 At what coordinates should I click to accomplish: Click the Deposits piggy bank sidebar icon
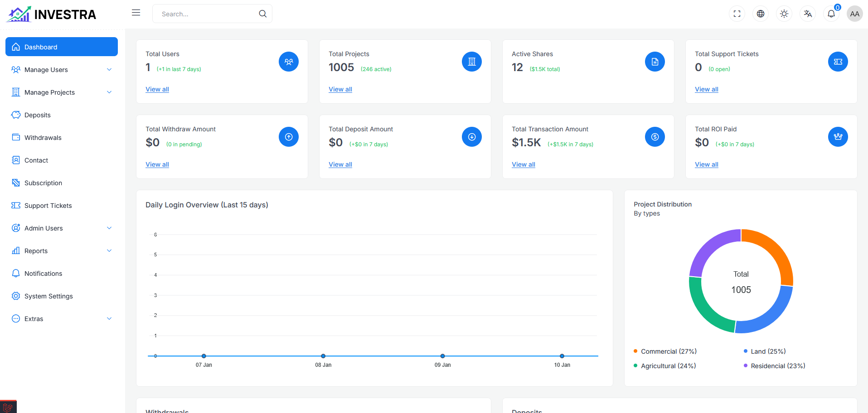(16, 115)
